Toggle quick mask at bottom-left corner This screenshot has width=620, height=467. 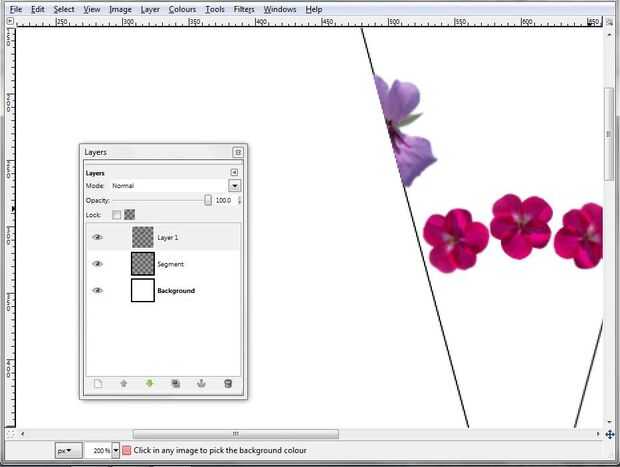pos(10,435)
